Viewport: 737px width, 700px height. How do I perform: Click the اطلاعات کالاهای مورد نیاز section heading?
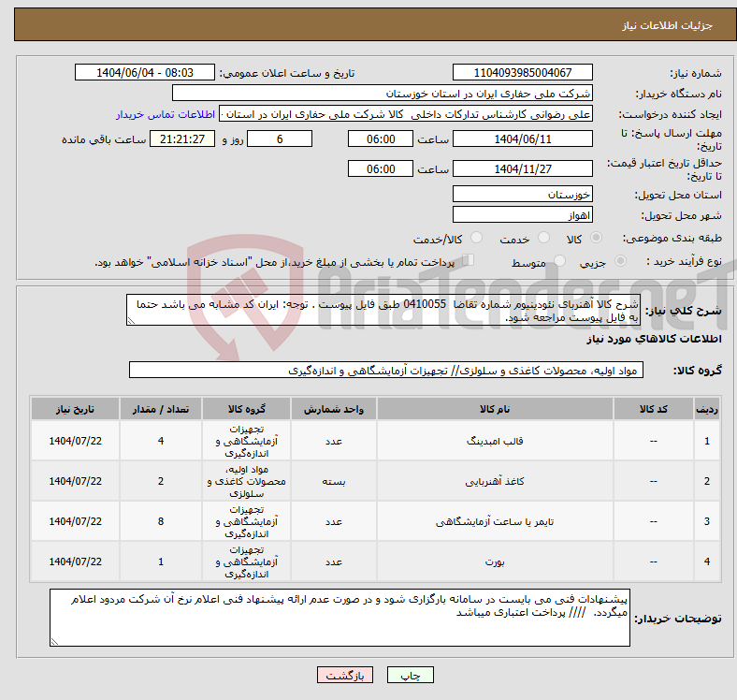click(654, 339)
